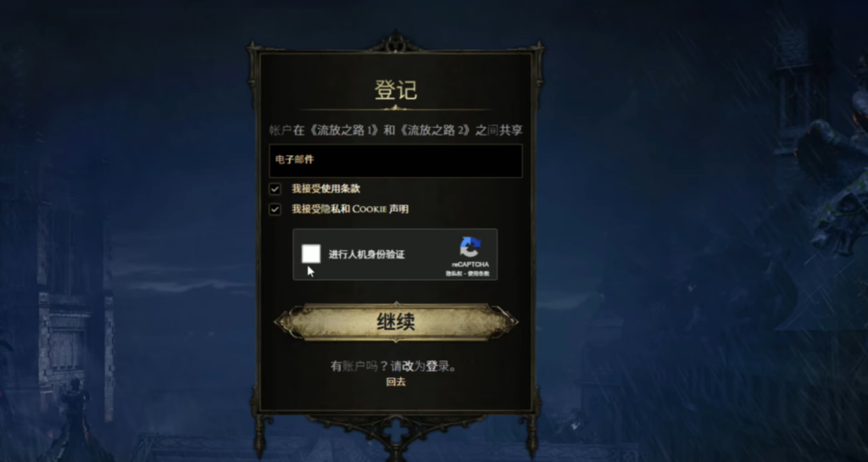
Task: Click the gold flourish divider under 登记
Action: [395, 109]
